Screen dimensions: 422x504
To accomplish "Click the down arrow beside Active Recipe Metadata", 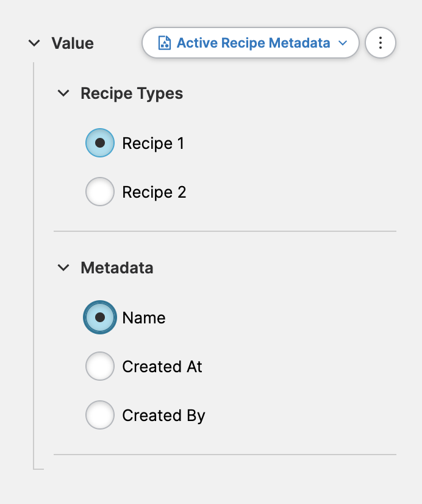I will click(343, 43).
